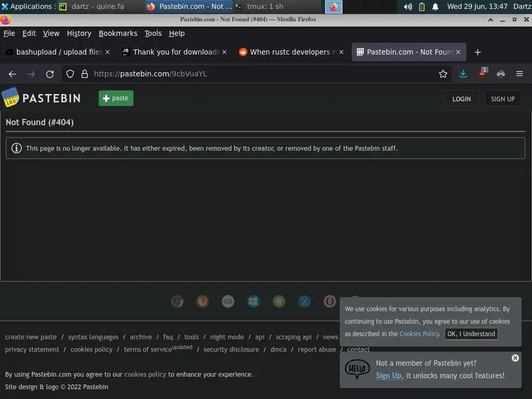Image resolution: width=532 pixels, height=399 pixels.
Task: Click the Firefox workspace icon in panel
Action: (x=334, y=7)
